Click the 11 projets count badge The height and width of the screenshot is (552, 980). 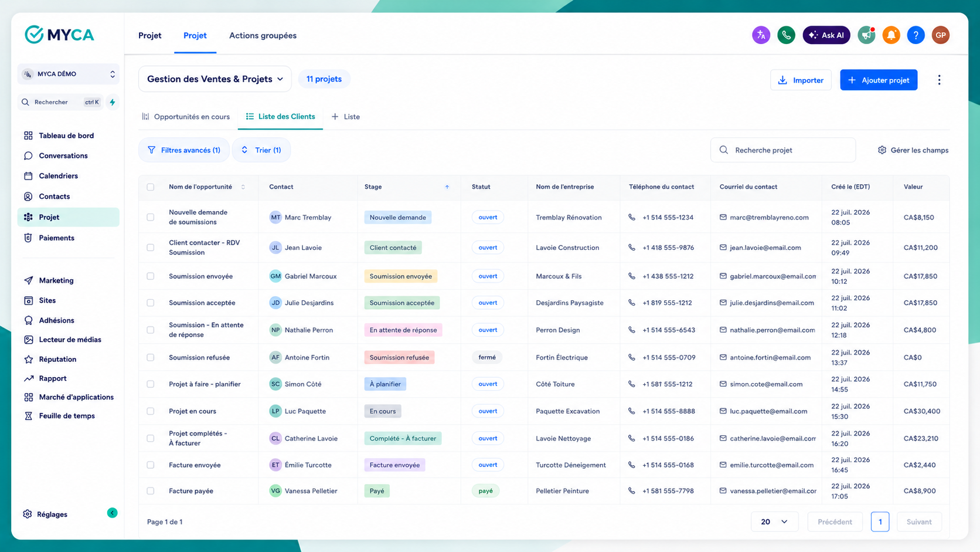point(324,79)
